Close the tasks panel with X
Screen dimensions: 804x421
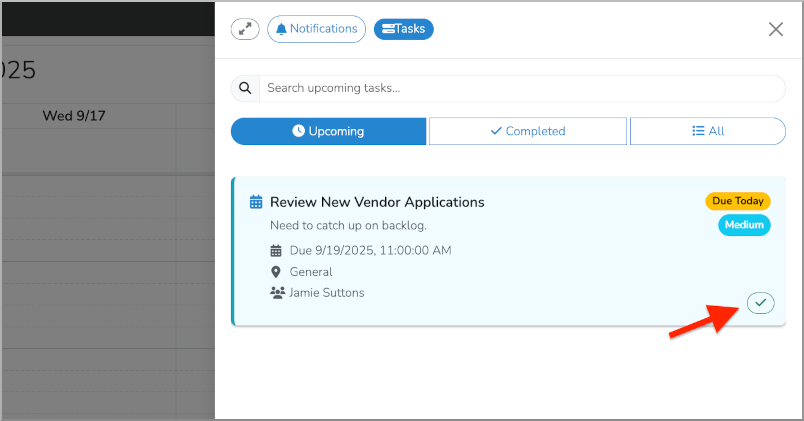pos(775,29)
